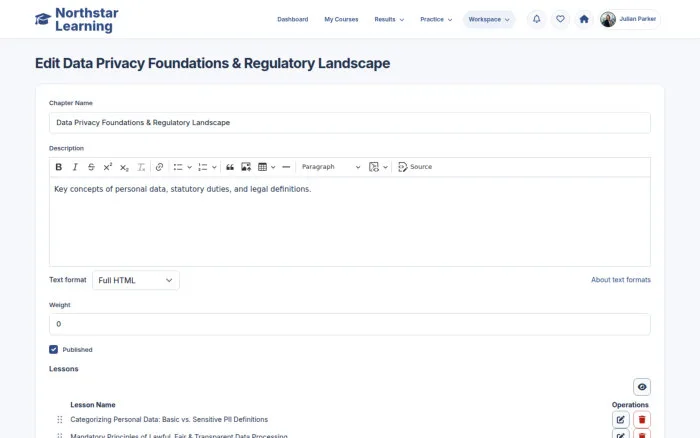Grab drag handle of Categorizing Personal Data lesson
The height and width of the screenshot is (438, 700).
[60, 420]
